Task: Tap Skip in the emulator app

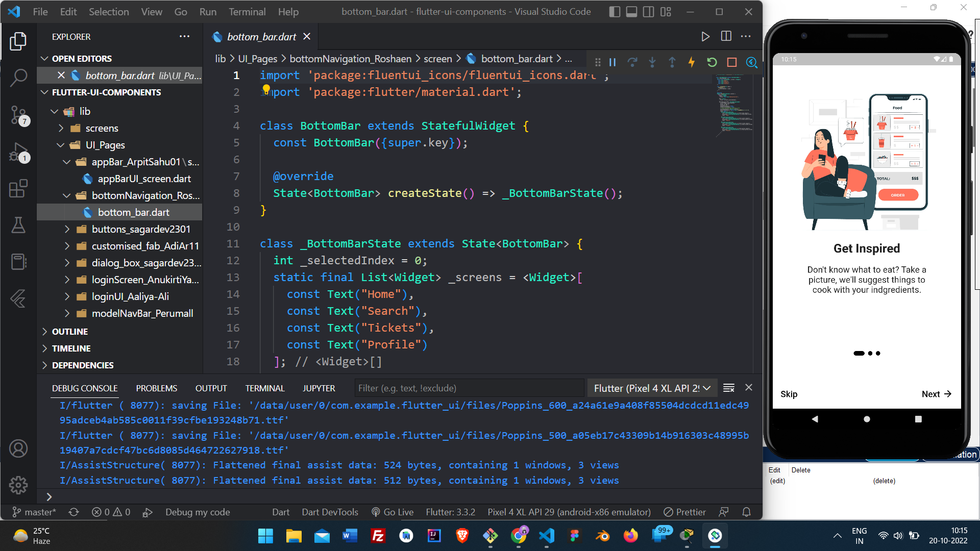Action: tap(789, 394)
